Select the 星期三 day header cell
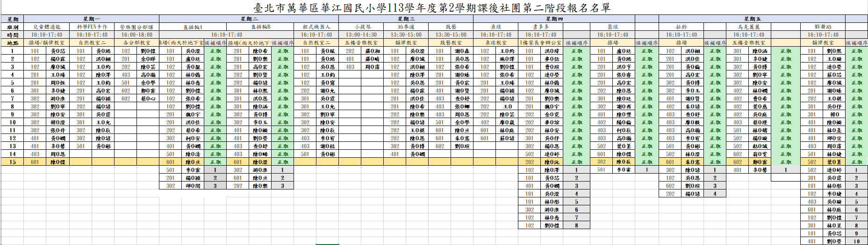 [x=406, y=19]
